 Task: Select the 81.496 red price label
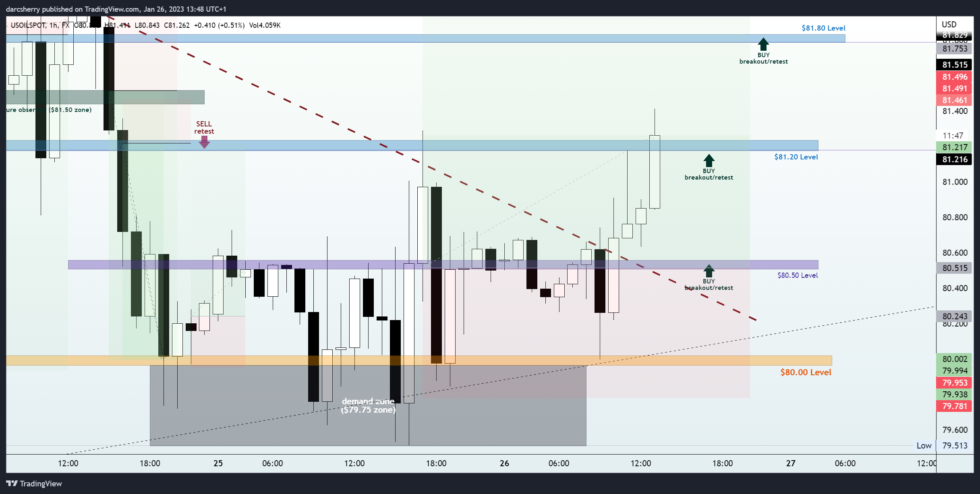pos(954,77)
